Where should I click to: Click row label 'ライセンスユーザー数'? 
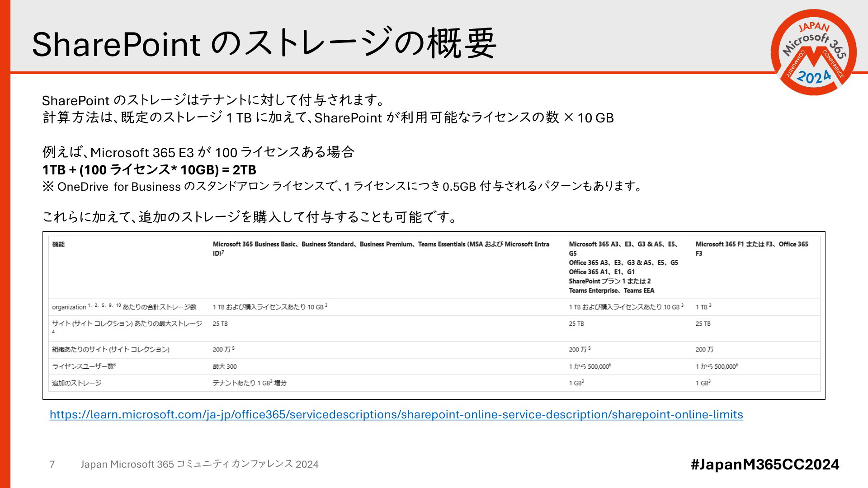coord(84,366)
